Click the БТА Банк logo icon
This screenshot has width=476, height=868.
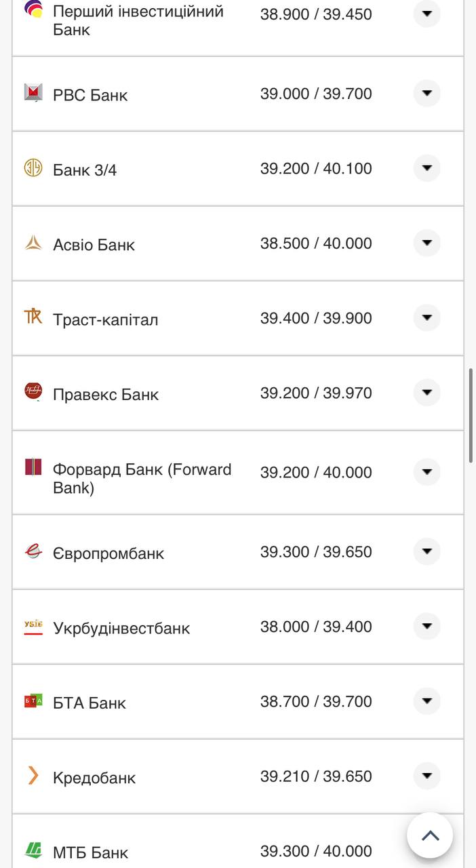[x=33, y=701]
